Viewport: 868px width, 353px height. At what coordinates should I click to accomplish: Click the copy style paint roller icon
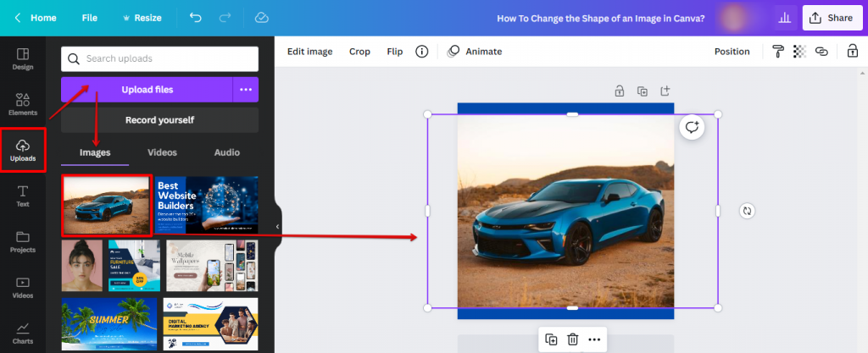[777, 52]
